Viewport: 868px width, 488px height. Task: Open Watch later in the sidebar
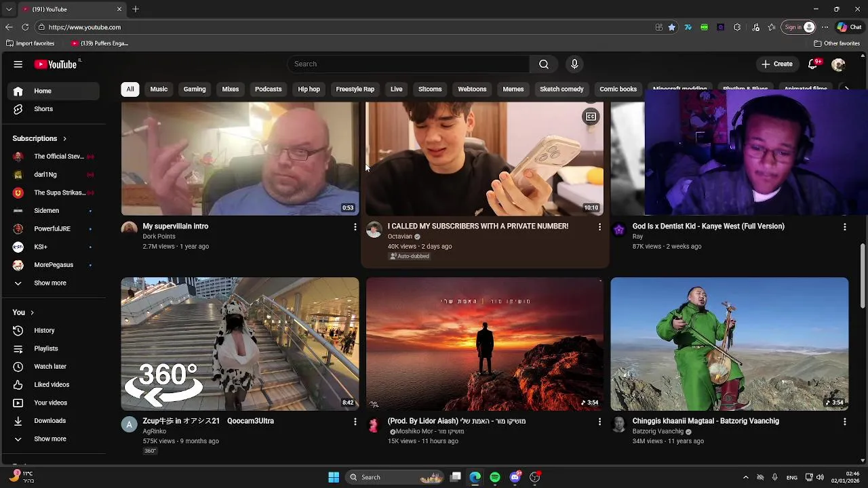pyautogui.click(x=54, y=367)
